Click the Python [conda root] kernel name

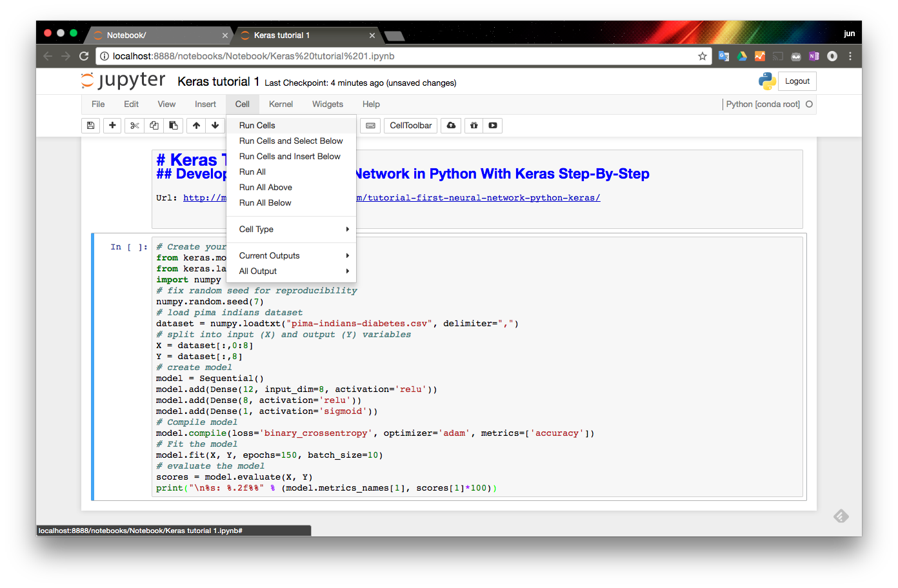click(763, 104)
